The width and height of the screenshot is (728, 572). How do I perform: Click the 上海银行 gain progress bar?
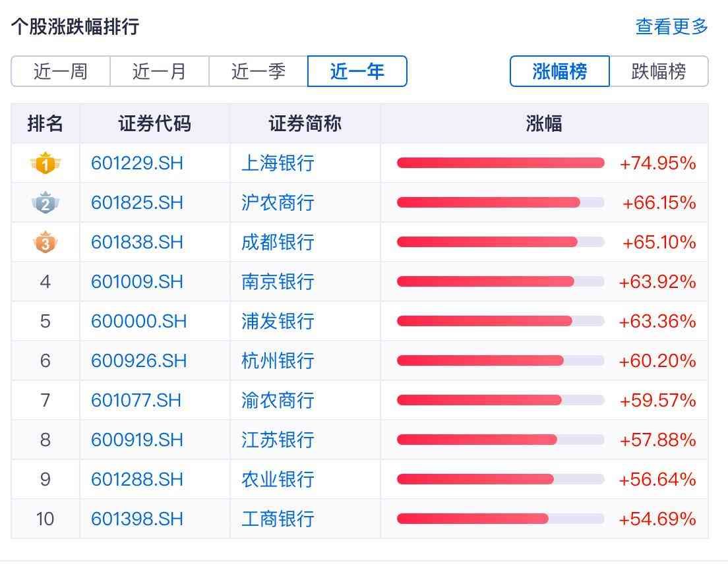[501, 163]
